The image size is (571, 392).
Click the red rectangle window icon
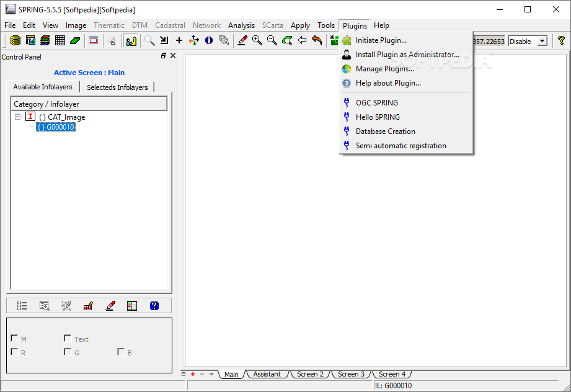point(94,40)
